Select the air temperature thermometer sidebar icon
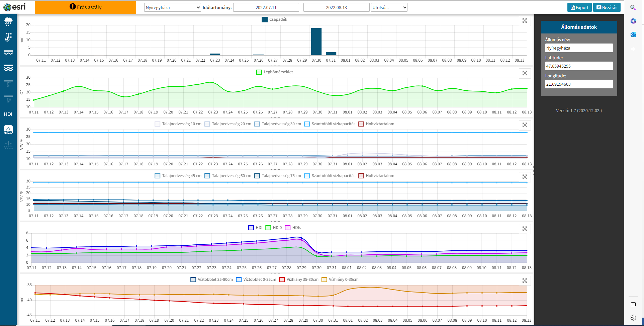The image size is (644, 326). point(8,37)
